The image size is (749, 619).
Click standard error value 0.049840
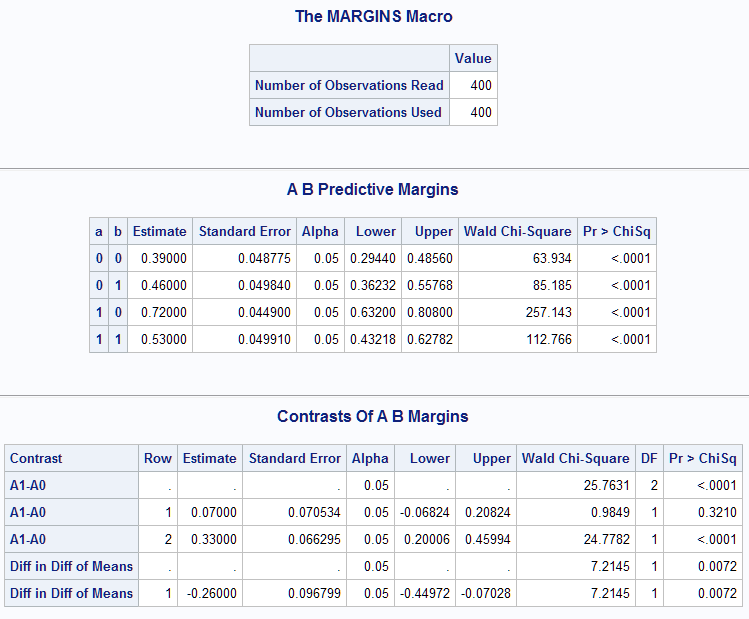[264, 285]
